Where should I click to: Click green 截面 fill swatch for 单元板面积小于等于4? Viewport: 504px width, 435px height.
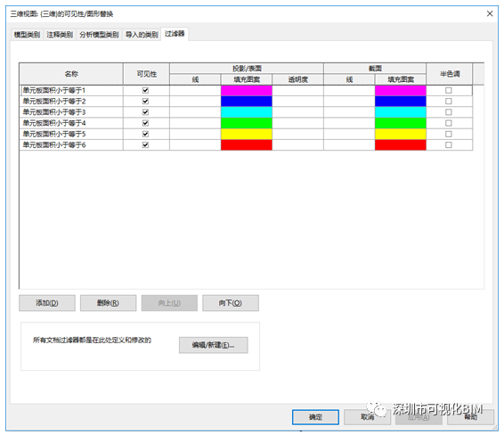pyautogui.click(x=401, y=123)
